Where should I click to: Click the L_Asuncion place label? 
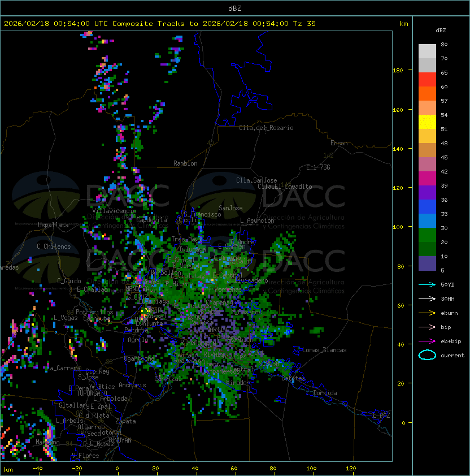(x=257, y=220)
